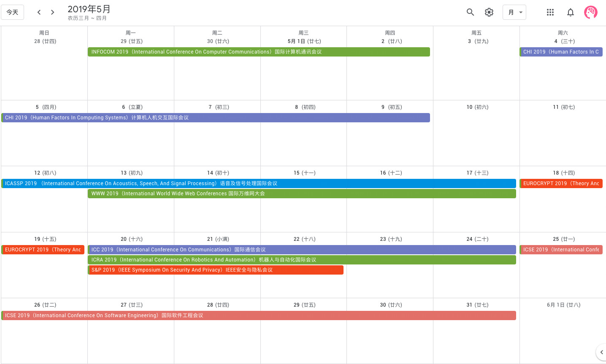Select date 16 (十二)

[391, 173]
